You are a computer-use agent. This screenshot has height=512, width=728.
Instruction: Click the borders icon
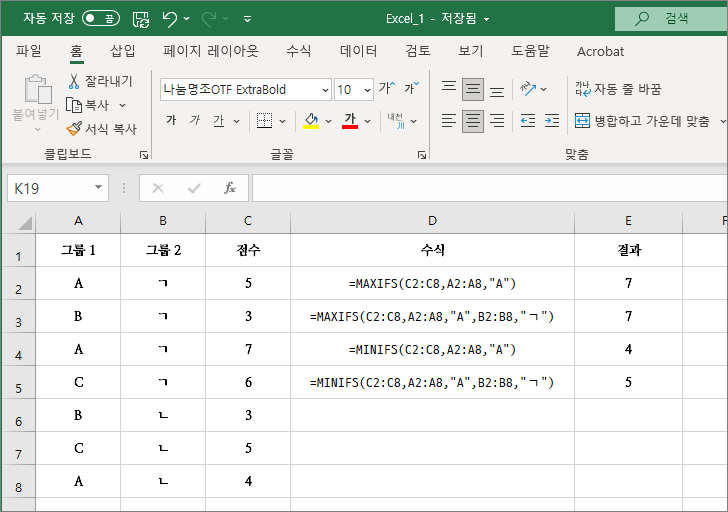click(x=265, y=121)
